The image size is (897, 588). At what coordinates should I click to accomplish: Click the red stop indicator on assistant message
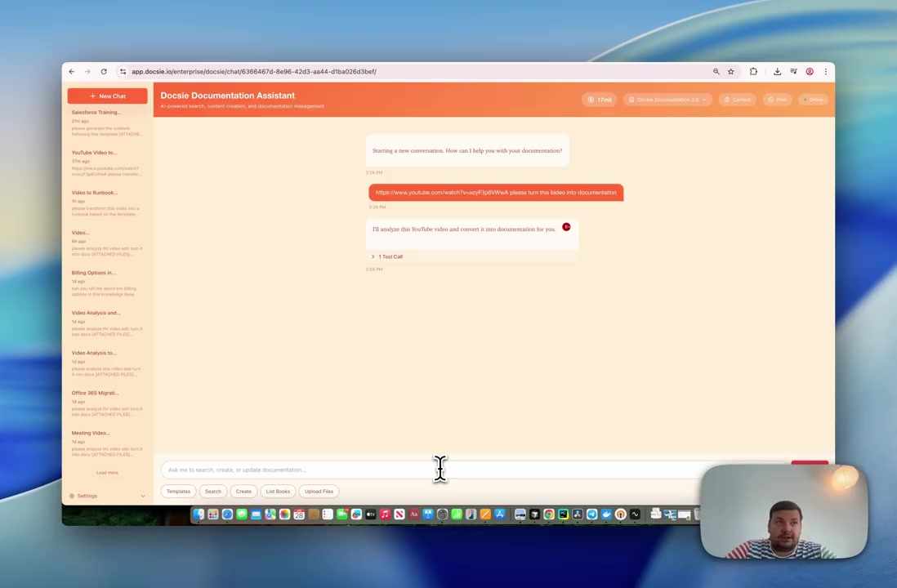pos(566,227)
